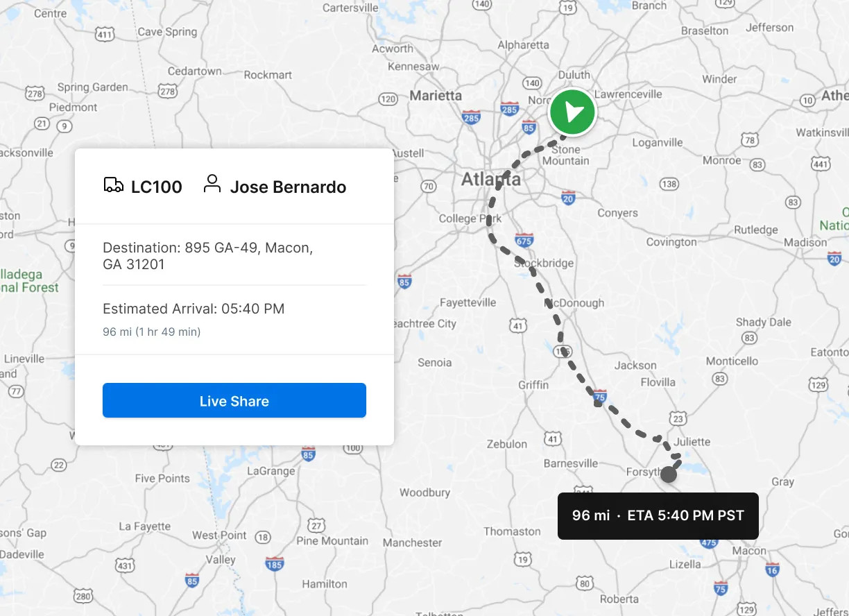The width and height of the screenshot is (849, 616).
Task: Click the driver person icon
Action: 212,185
